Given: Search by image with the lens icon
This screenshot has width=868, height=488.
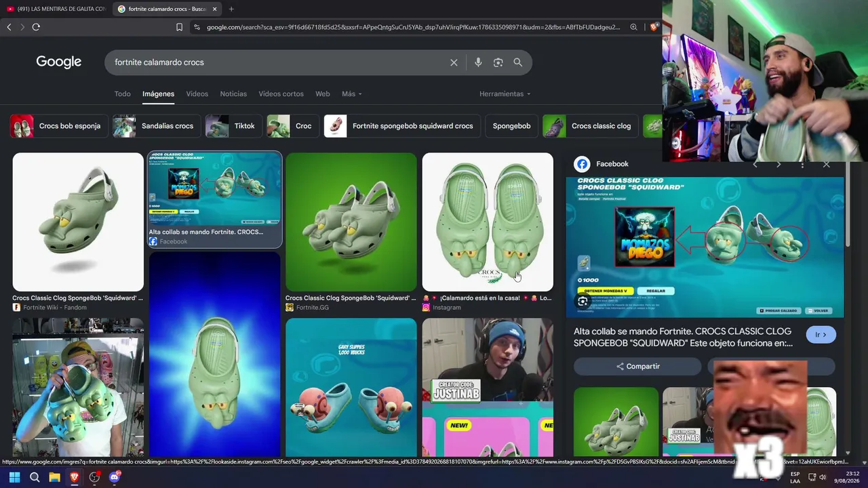Looking at the screenshot, I should [498, 62].
